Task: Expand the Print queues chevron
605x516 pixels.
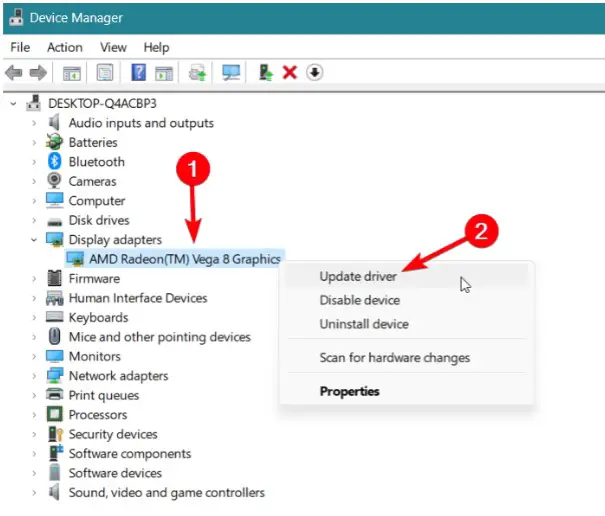Action: 34,395
